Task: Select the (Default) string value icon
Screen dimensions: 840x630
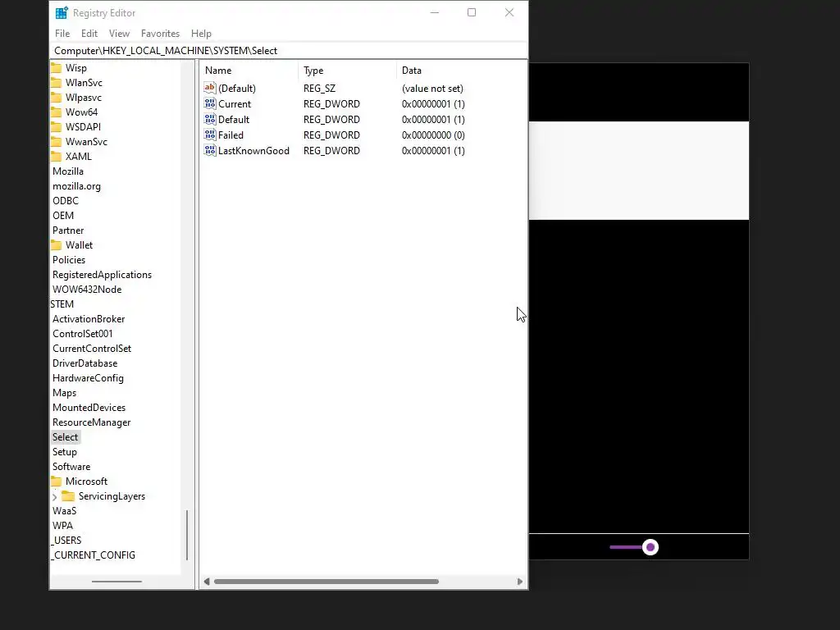Action: 210,88
